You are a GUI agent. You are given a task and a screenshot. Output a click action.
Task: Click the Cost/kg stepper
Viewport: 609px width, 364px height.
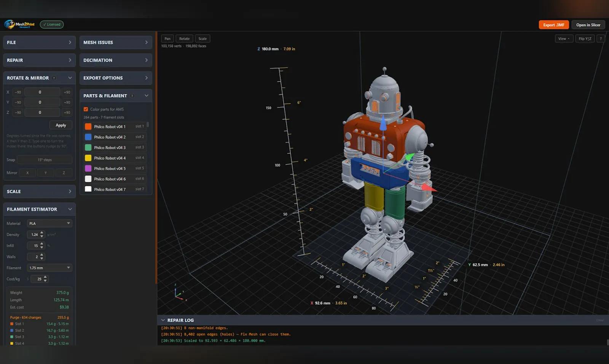pyautogui.click(x=45, y=279)
